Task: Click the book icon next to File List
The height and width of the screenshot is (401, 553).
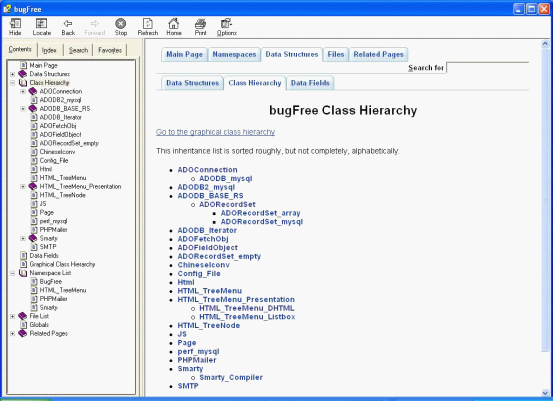Action: click(x=23, y=316)
